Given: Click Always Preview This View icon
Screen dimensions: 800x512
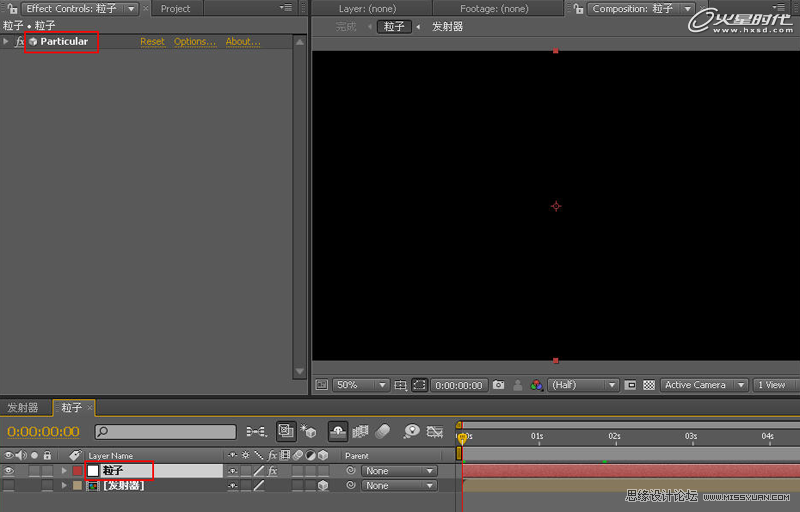Looking at the screenshot, I should (x=321, y=385).
